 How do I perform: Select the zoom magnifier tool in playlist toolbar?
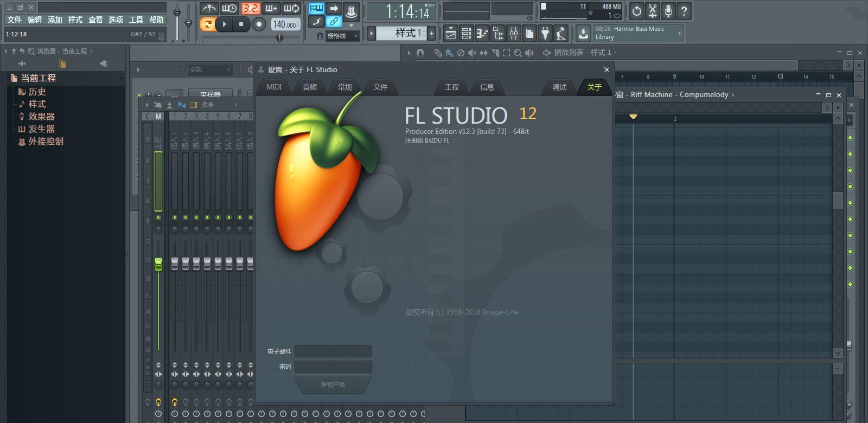[x=518, y=53]
